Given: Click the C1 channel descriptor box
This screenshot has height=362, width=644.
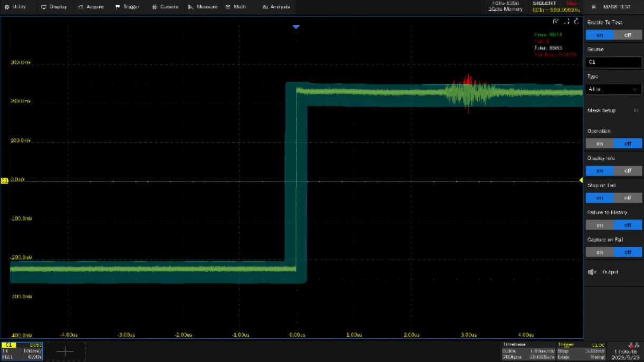Looking at the screenshot, I should [x=22, y=351].
